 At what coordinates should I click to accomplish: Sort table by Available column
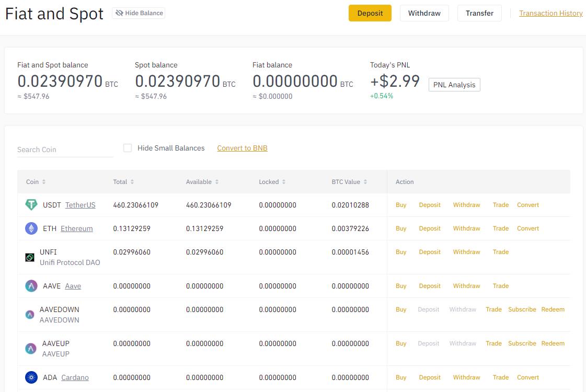(202, 182)
